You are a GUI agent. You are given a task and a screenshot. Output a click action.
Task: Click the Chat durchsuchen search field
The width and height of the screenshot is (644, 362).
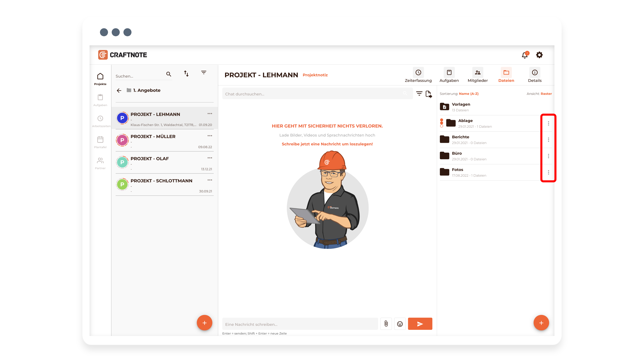point(312,94)
